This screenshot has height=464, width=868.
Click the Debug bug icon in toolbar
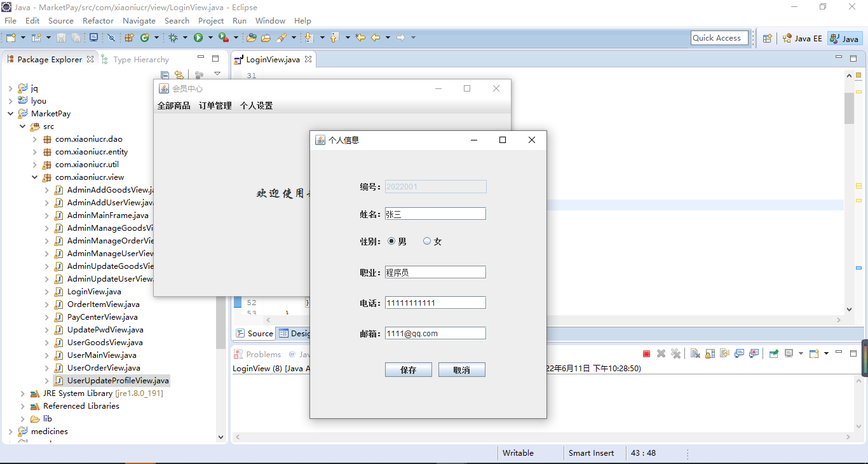click(173, 38)
